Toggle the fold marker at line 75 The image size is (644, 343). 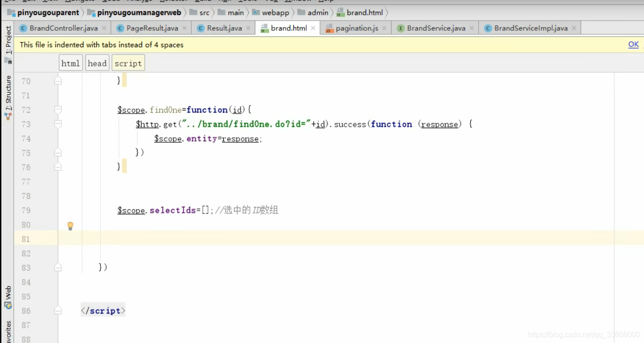pyautogui.click(x=58, y=152)
